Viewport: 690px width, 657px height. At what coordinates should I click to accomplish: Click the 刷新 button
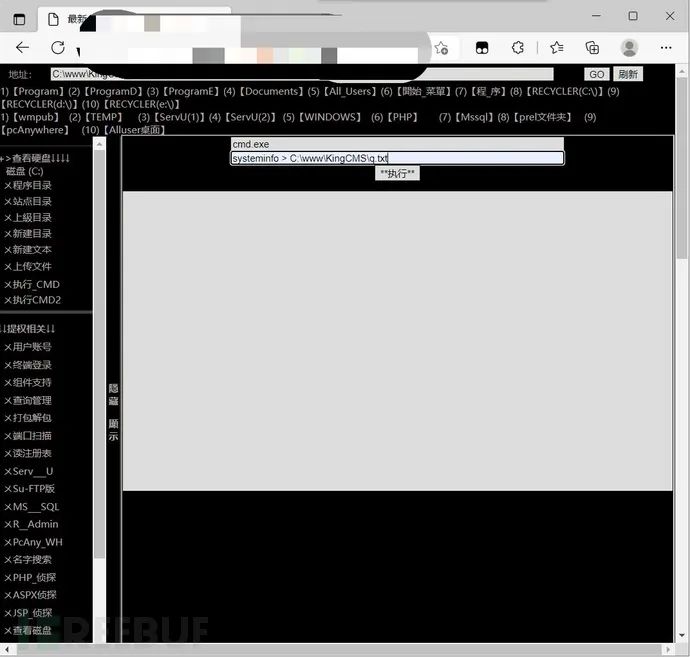tap(627, 74)
